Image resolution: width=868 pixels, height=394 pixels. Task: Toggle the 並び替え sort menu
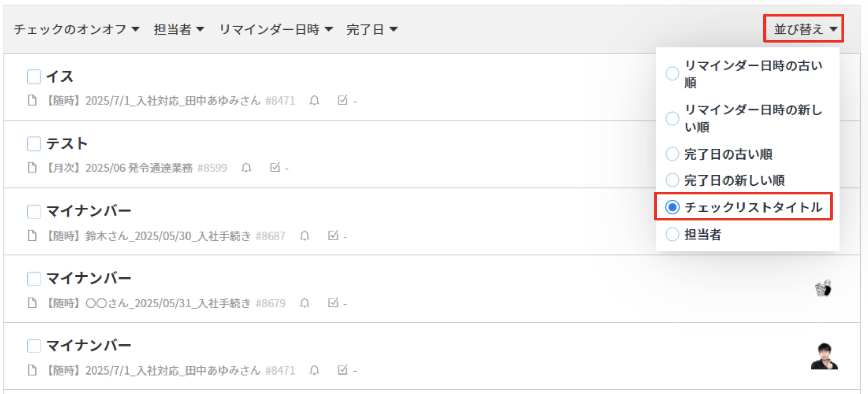point(803,29)
